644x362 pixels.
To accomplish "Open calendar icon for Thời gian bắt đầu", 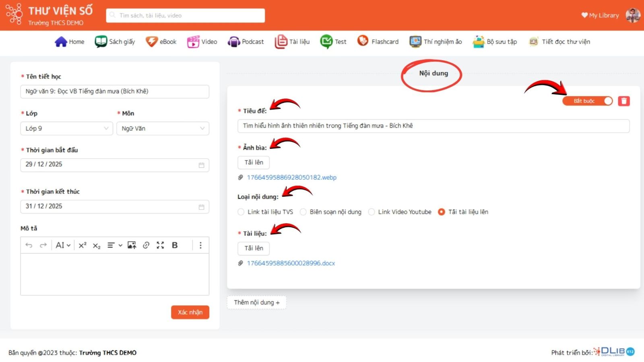I will [x=201, y=165].
